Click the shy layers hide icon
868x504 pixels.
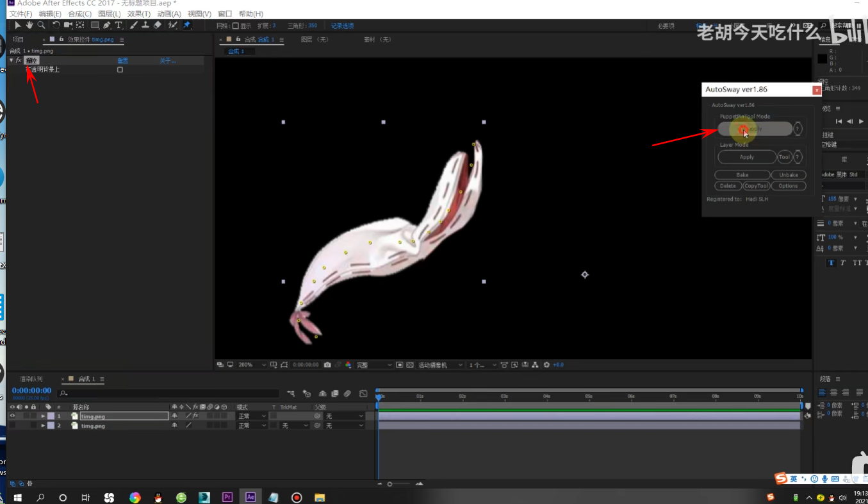point(322,393)
